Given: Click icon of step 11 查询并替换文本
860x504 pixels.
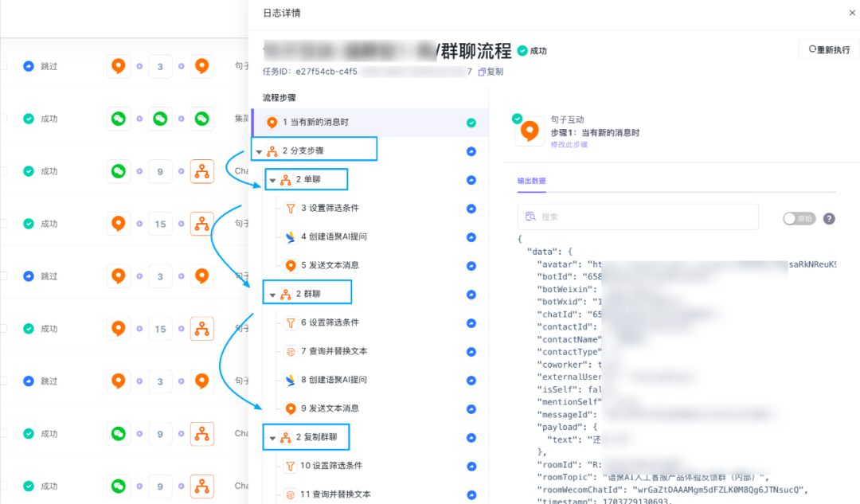Looking at the screenshot, I should 291,494.
